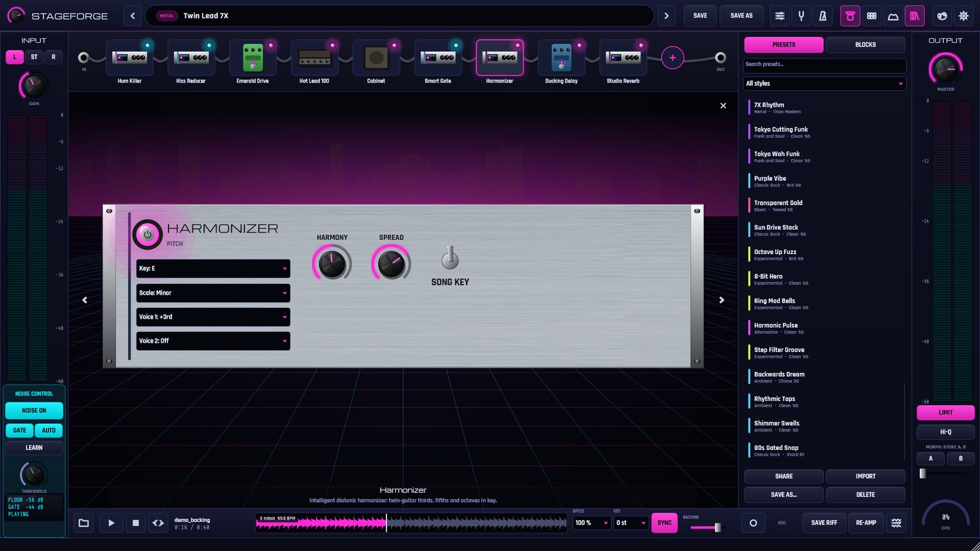The height and width of the screenshot is (551, 980).
Task: Select the R input channel
Action: [53, 57]
